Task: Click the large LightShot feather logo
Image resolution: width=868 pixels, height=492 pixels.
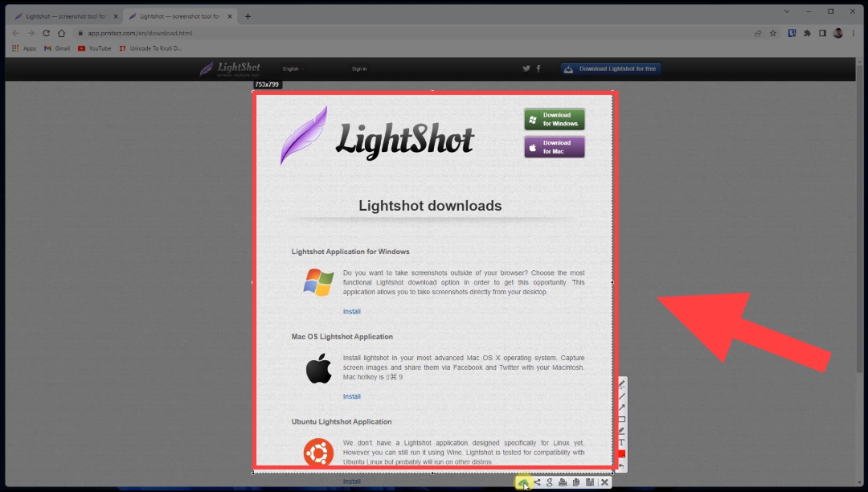Action: tap(376, 136)
